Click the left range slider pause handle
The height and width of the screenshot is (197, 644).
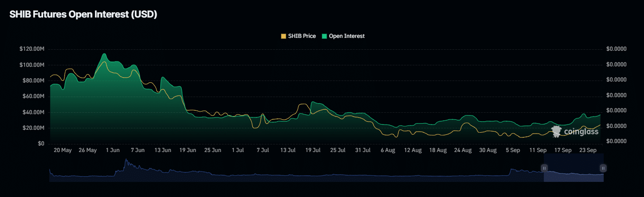tap(544, 168)
